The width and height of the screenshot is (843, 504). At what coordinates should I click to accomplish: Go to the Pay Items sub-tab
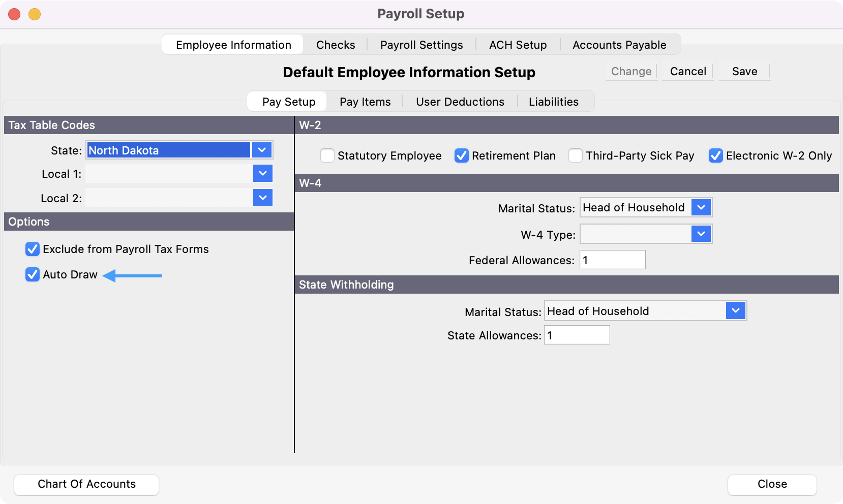click(365, 102)
